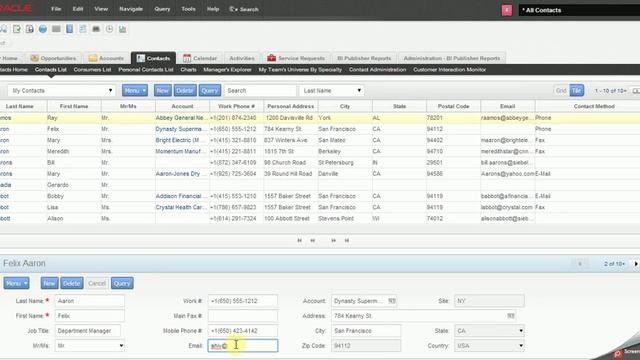Click the clock icon in the toolbar
640x360 pixels.
[x=109, y=29]
